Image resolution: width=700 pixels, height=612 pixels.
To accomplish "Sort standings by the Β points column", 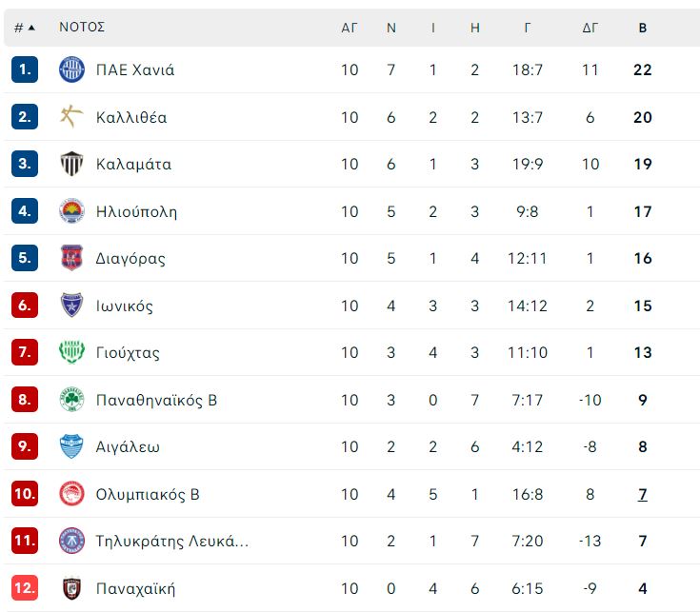I will (x=643, y=28).
